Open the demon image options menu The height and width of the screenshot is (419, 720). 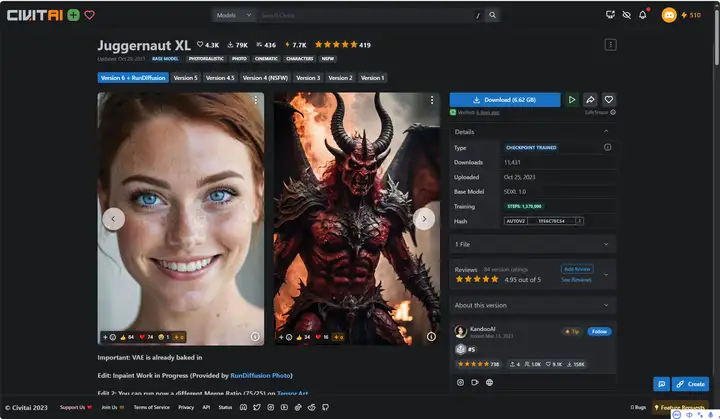[432, 100]
